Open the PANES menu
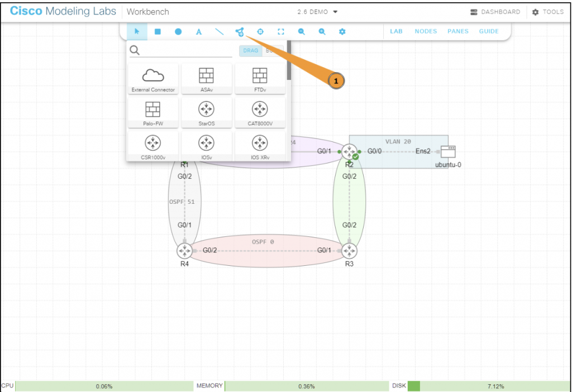572x392 pixels. 458,31
